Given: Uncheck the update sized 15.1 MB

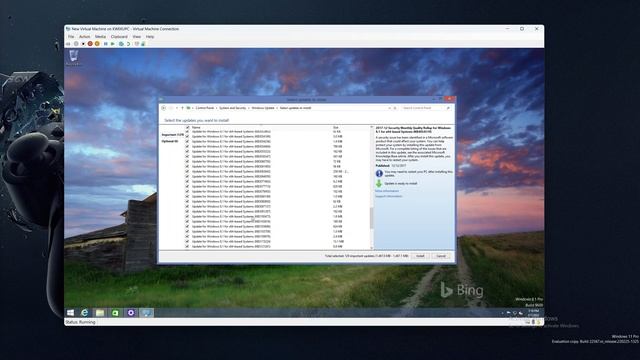Looking at the screenshot, I should click(187, 241).
